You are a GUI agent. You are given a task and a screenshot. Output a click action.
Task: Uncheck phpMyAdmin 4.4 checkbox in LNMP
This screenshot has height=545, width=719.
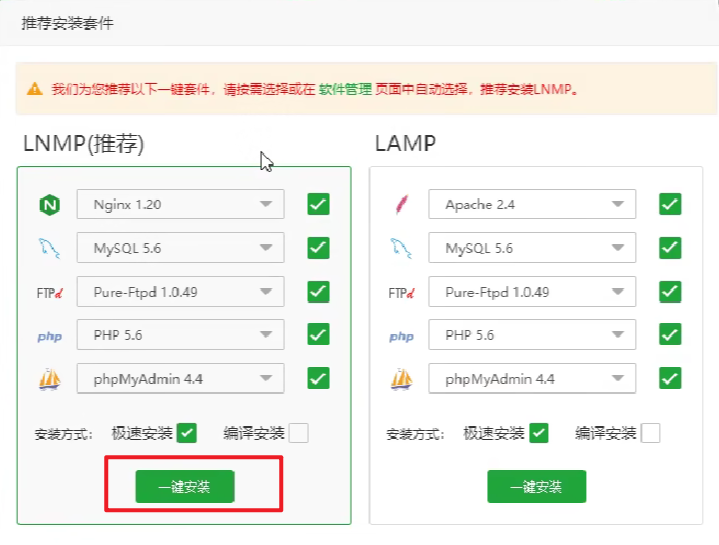tap(318, 378)
